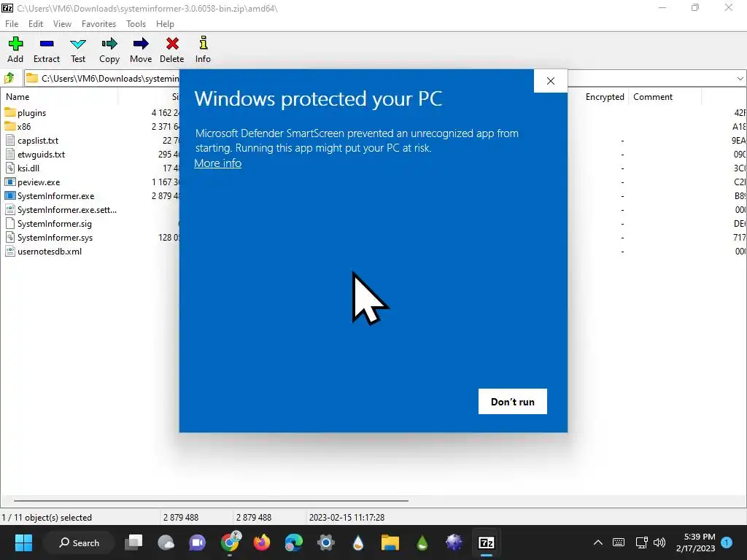Select capslist.txt in the list
The width and height of the screenshot is (747, 560).
click(38, 141)
